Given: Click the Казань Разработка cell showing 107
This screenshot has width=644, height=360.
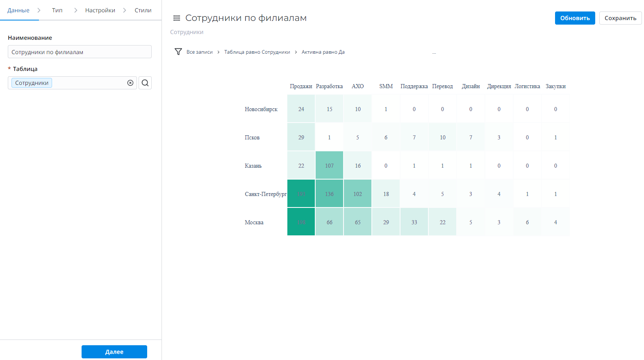Looking at the screenshot, I should [330, 166].
